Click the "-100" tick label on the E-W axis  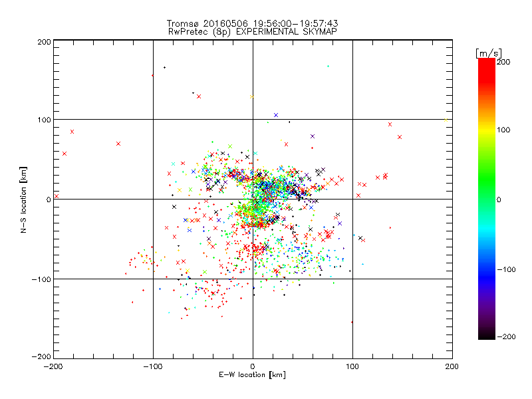coord(153,366)
